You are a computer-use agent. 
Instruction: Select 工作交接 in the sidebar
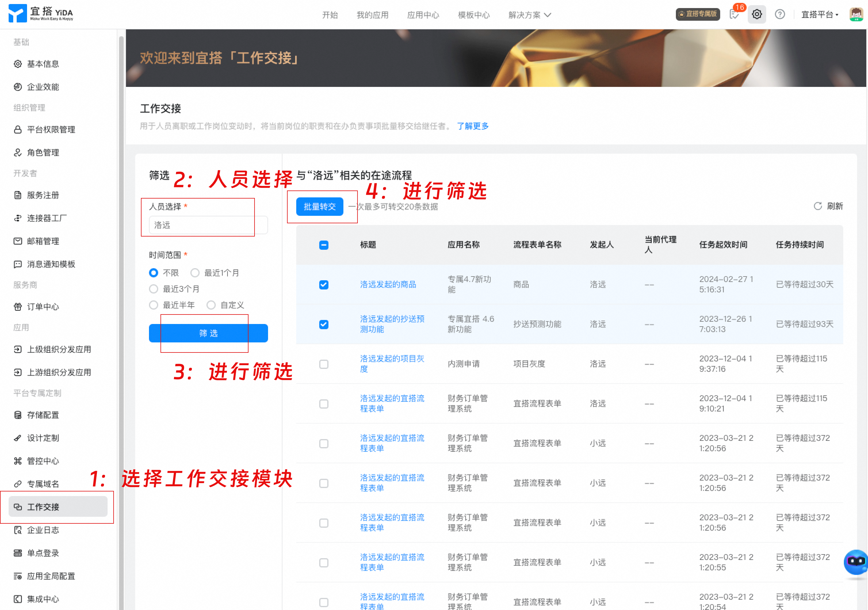coord(58,507)
